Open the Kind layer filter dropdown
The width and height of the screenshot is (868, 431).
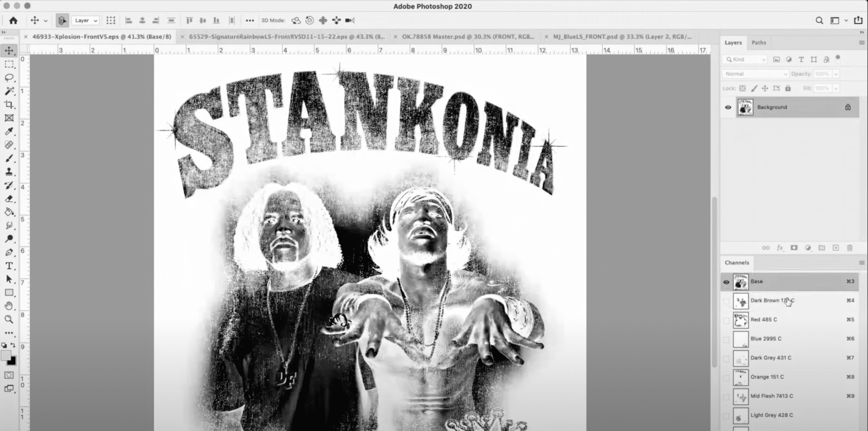[745, 59]
